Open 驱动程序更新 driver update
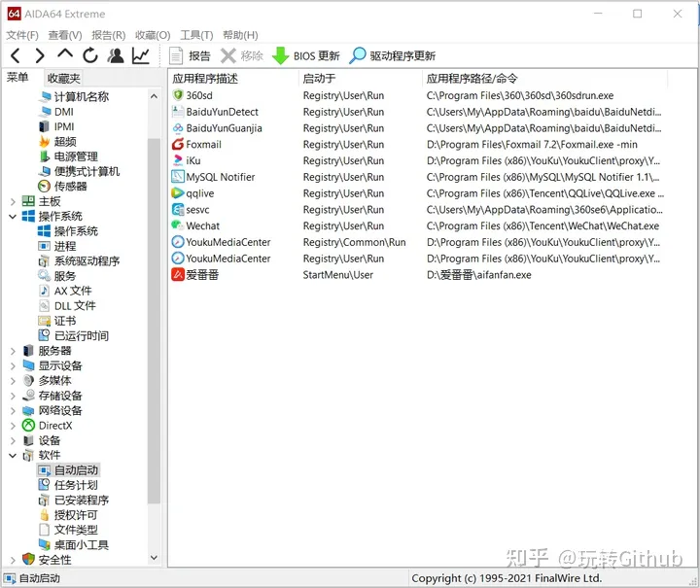The width and height of the screenshot is (700, 588). [x=392, y=55]
